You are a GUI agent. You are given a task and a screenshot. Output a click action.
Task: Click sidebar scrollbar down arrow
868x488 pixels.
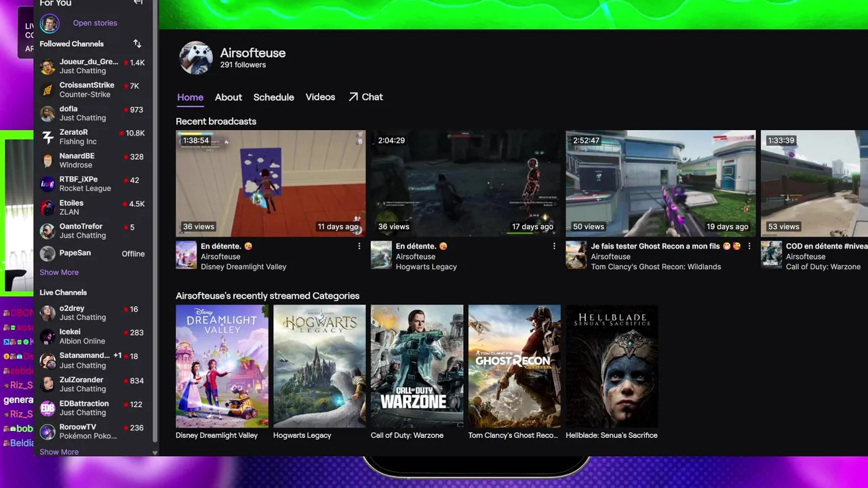(155, 453)
